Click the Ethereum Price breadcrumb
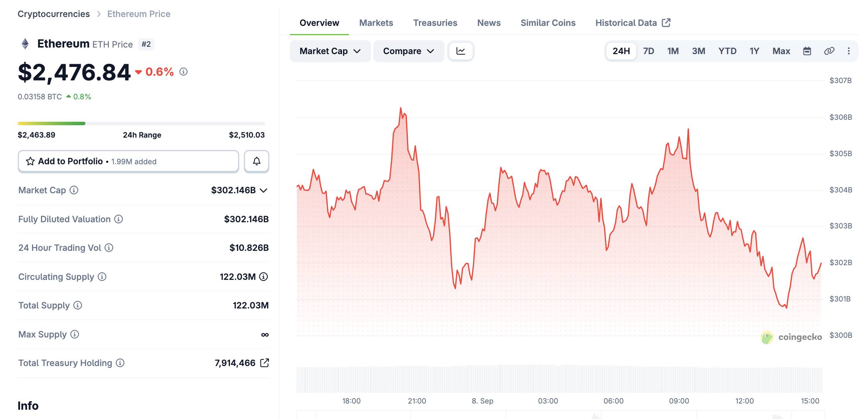This screenshot has height=419, width=868. point(139,14)
